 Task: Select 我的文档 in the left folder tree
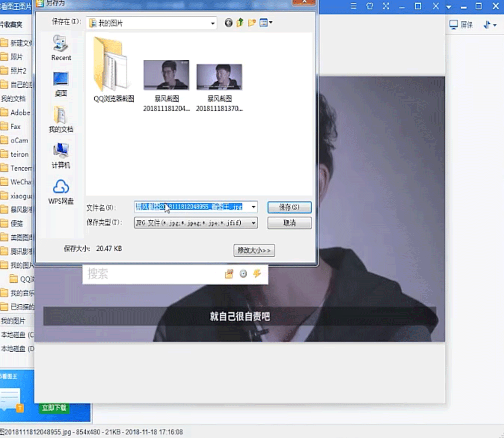click(13, 99)
